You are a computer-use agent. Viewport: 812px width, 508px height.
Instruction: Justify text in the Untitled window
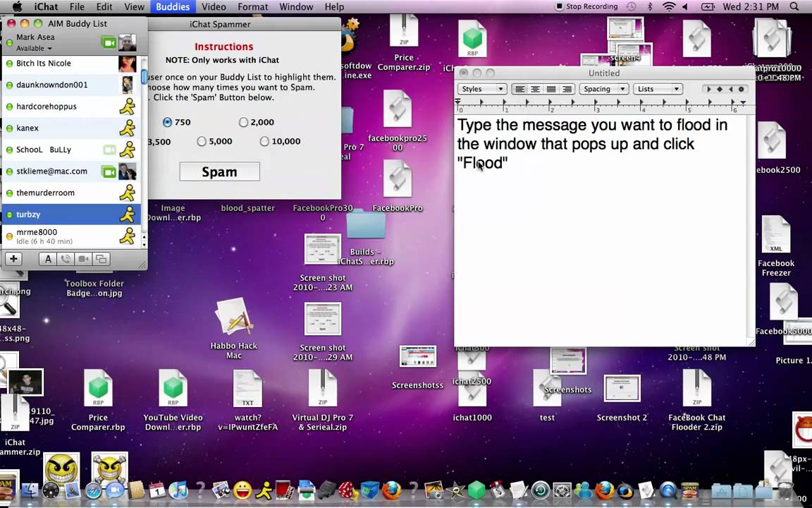tap(551, 89)
